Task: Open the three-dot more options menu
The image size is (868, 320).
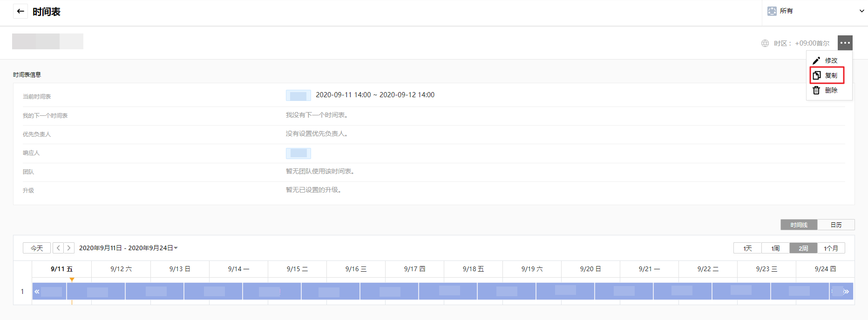Action: 845,43
